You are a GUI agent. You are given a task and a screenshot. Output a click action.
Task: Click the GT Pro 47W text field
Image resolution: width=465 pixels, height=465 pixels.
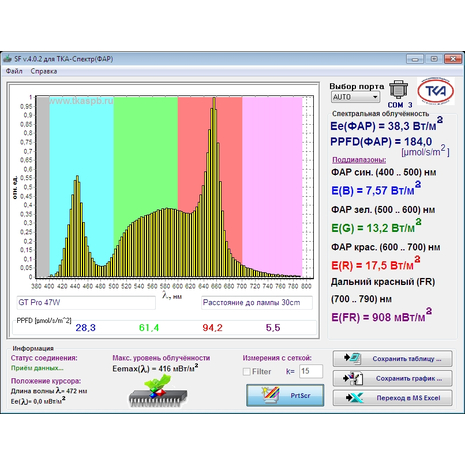click(x=86, y=303)
